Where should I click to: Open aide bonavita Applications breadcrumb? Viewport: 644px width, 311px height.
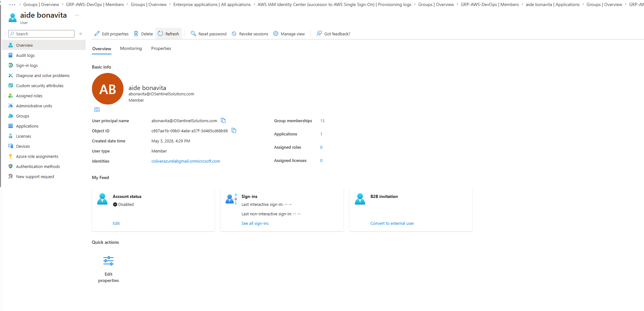click(552, 4)
